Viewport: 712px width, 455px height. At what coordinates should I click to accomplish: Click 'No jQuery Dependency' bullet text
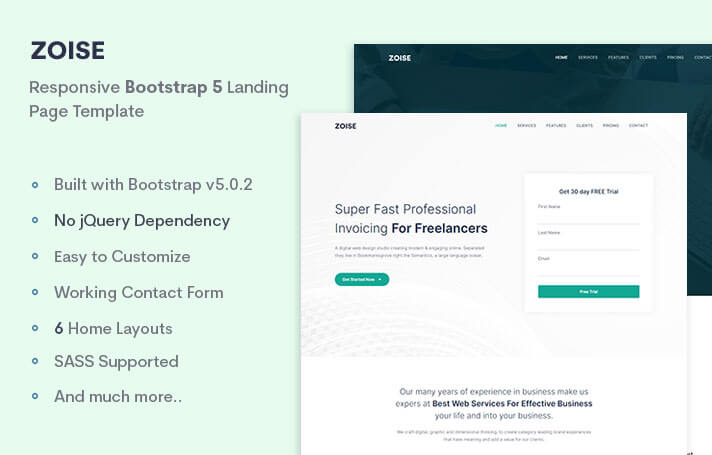click(142, 221)
